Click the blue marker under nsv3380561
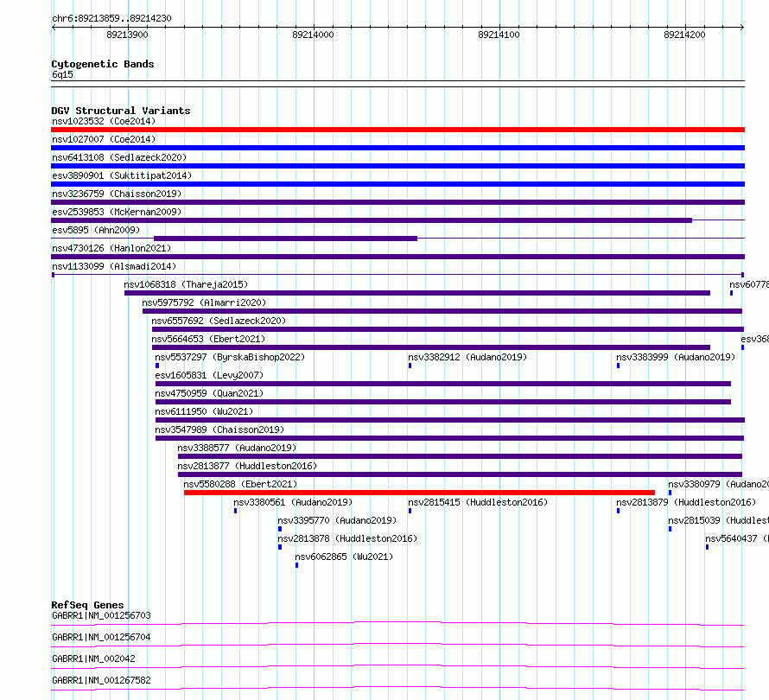 (x=235, y=511)
